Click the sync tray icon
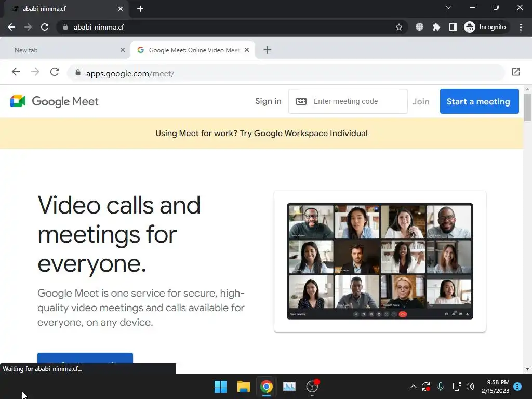The image size is (532, 399). 426,387
